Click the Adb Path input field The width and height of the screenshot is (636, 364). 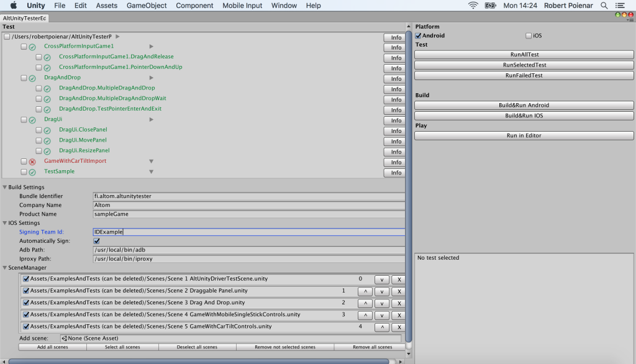point(248,250)
